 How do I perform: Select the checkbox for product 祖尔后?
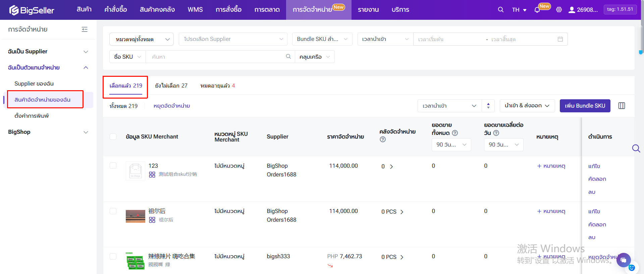click(113, 211)
